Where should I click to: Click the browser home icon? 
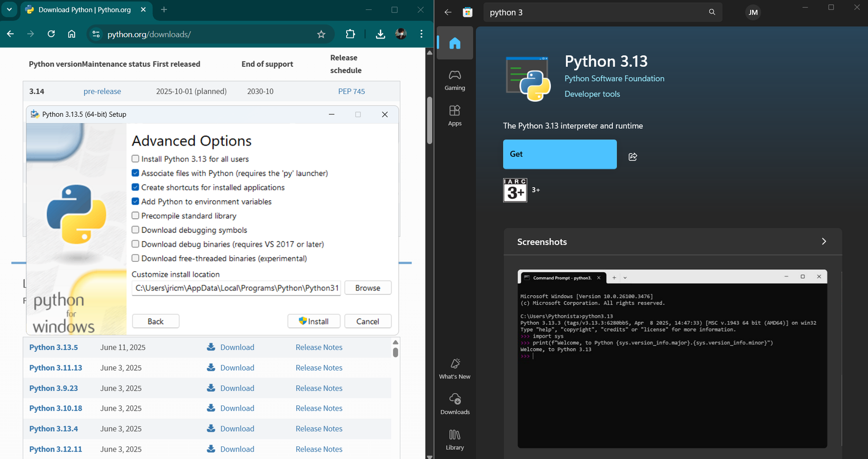point(72,34)
